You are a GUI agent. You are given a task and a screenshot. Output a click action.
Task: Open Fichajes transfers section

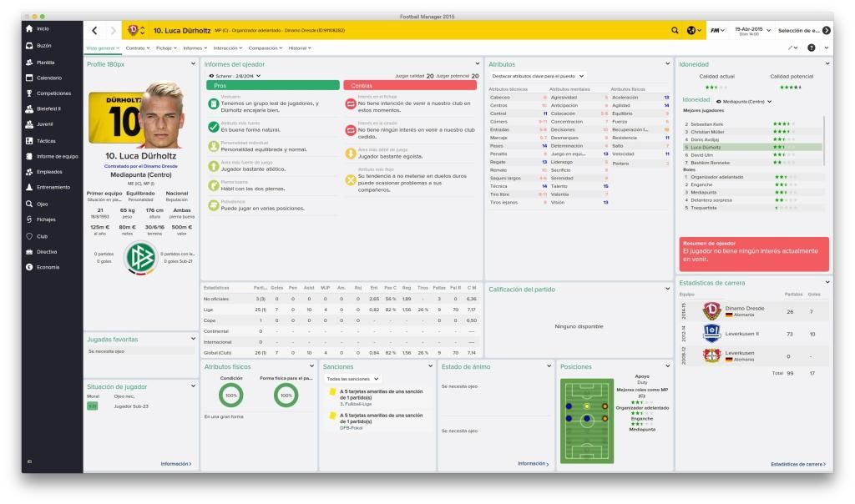(x=46, y=219)
